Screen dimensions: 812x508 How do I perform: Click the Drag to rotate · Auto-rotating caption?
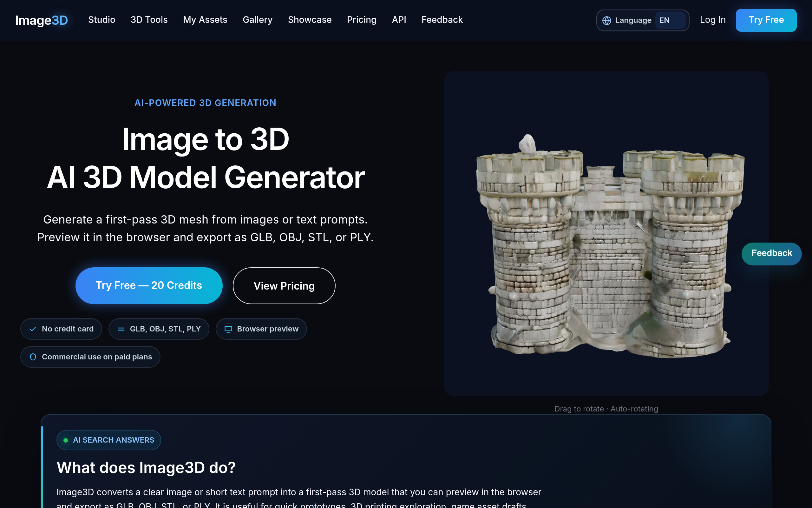[606, 409]
